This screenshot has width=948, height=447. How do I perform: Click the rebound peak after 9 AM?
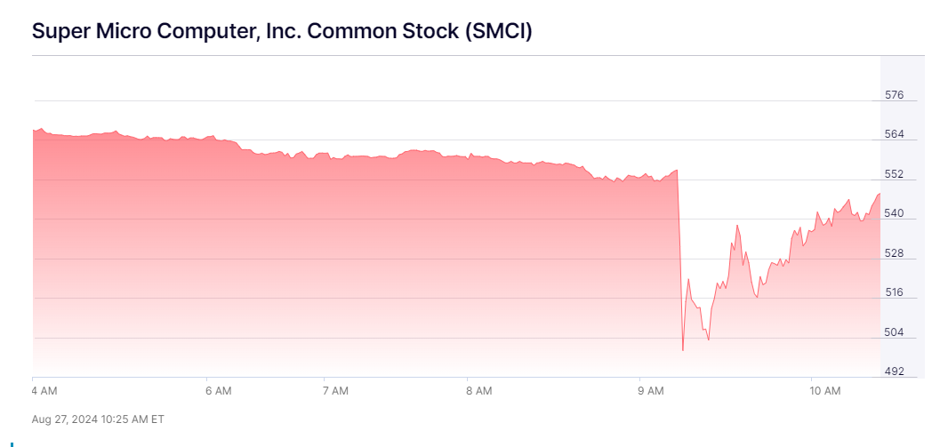[737, 226]
